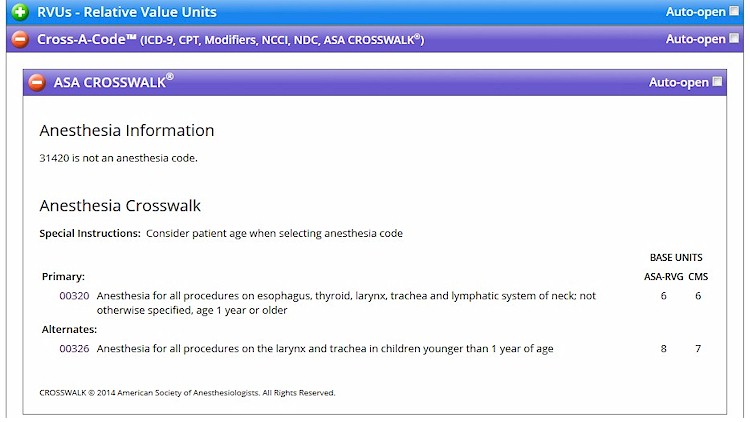Select the 00326 anesthesia description text
The width and height of the screenshot is (750, 422).
(325, 348)
